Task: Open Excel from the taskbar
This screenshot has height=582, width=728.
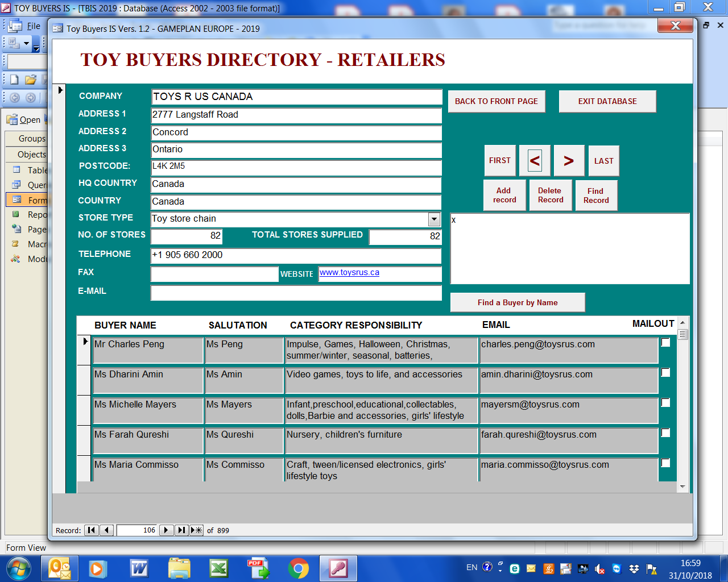Action: click(x=218, y=568)
